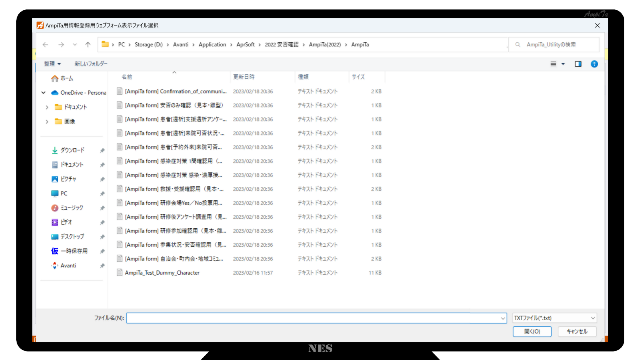Select Avanti in the address bar path
This screenshot has height=360, width=640.
[x=180, y=44]
